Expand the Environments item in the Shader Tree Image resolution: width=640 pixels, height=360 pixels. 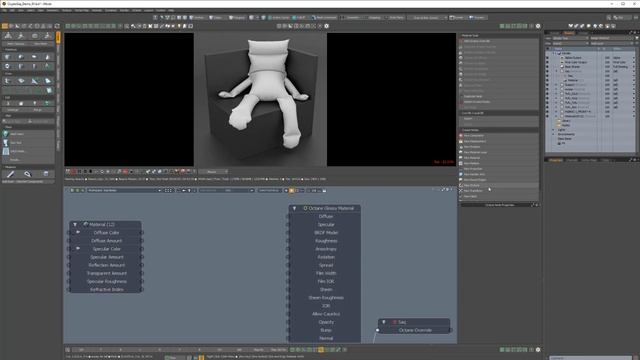pyautogui.click(x=554, y=134)
